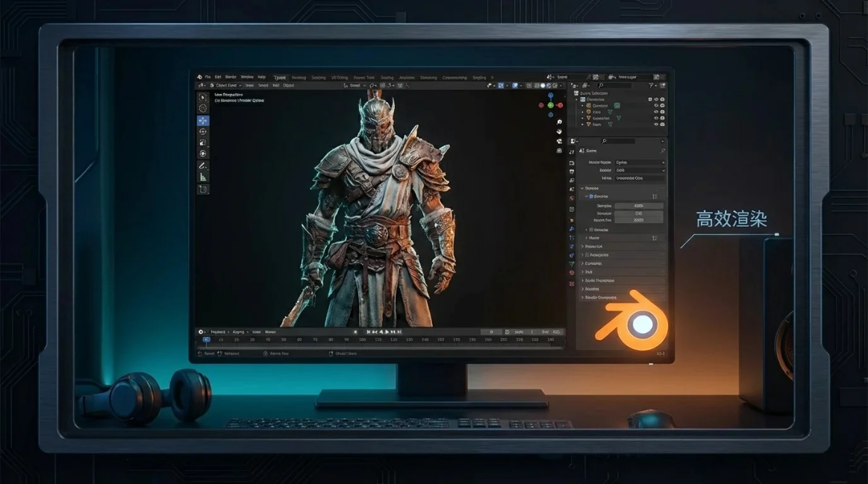
Task: Toggle eye visibility on the bottom outliner row
Action: (657, 125)
